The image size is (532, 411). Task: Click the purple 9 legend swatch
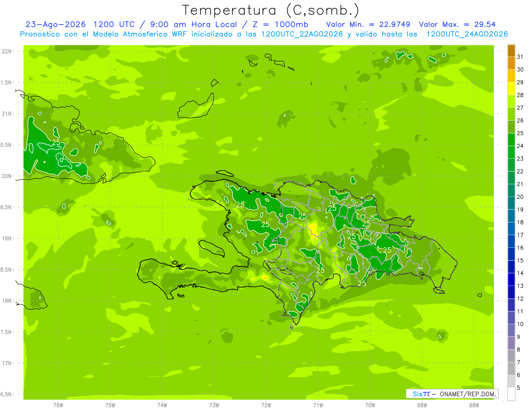[511, 331]
